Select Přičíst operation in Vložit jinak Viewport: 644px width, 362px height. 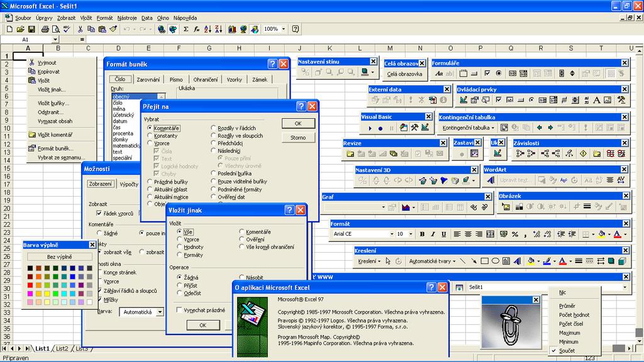[179, 285]
